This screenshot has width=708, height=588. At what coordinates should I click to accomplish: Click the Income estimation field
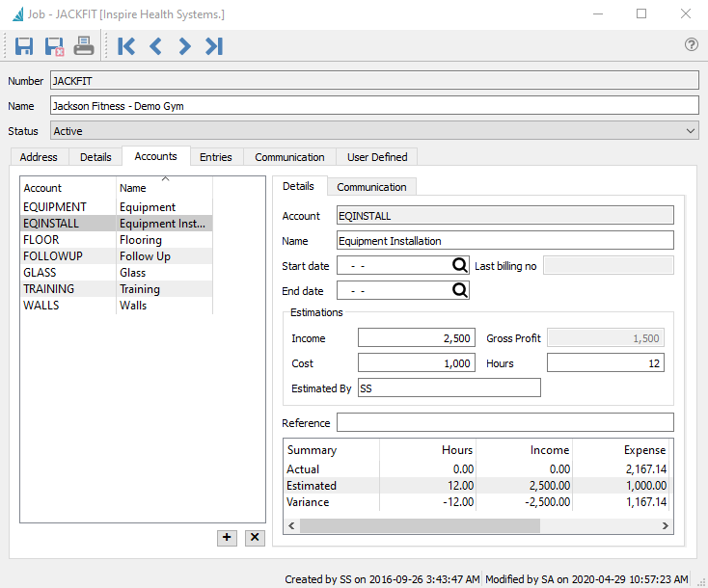coord(416,338)
